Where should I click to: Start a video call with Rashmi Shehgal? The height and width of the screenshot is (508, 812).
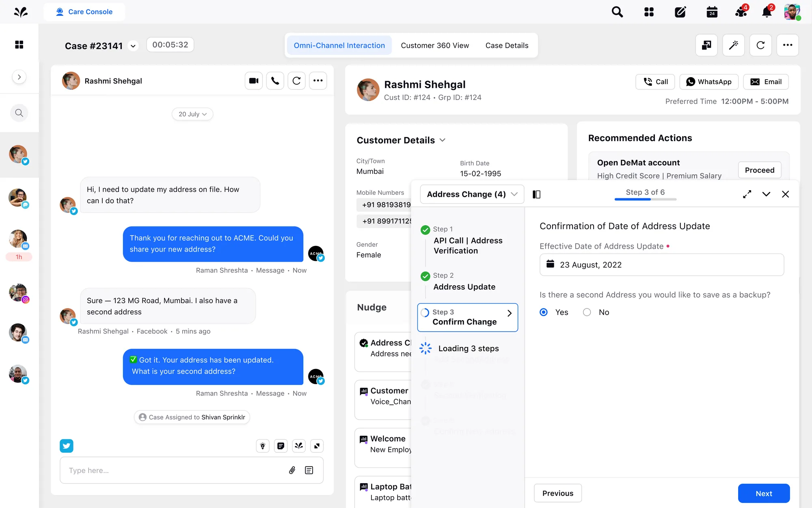coord(254,81)
